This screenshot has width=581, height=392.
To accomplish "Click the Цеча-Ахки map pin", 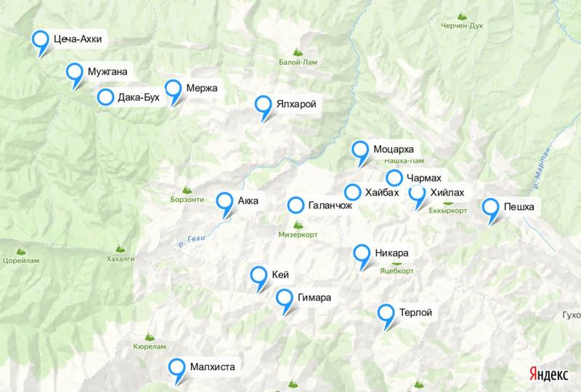I will [41, 40].
